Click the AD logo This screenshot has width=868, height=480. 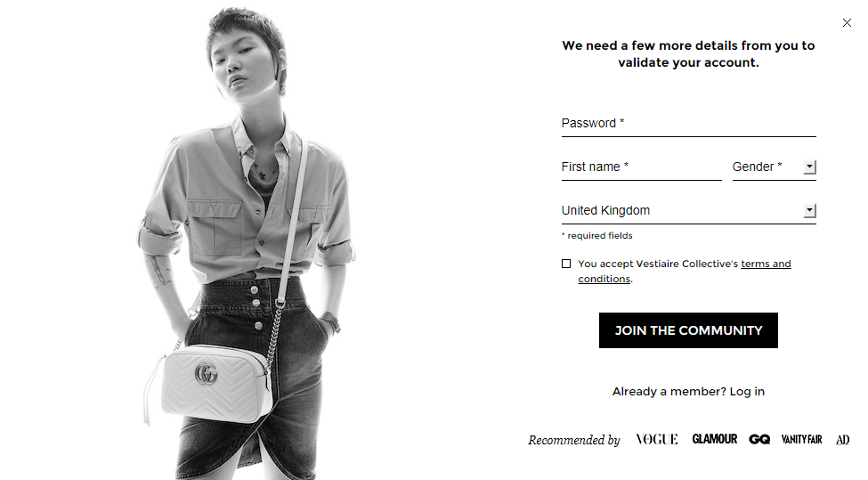point(842,439)
